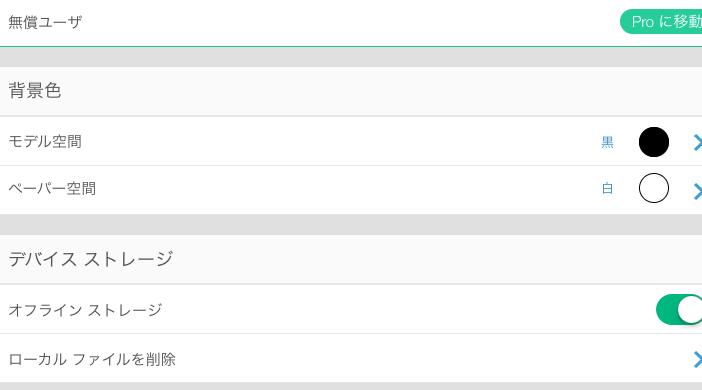Select the 白 color value label
The image size is (702, 390).
tap(608, 189)
